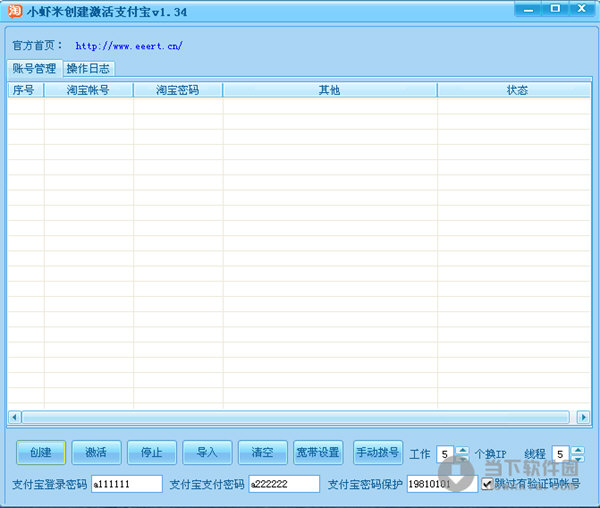Focus the 工作 count value field

(445, 454)
